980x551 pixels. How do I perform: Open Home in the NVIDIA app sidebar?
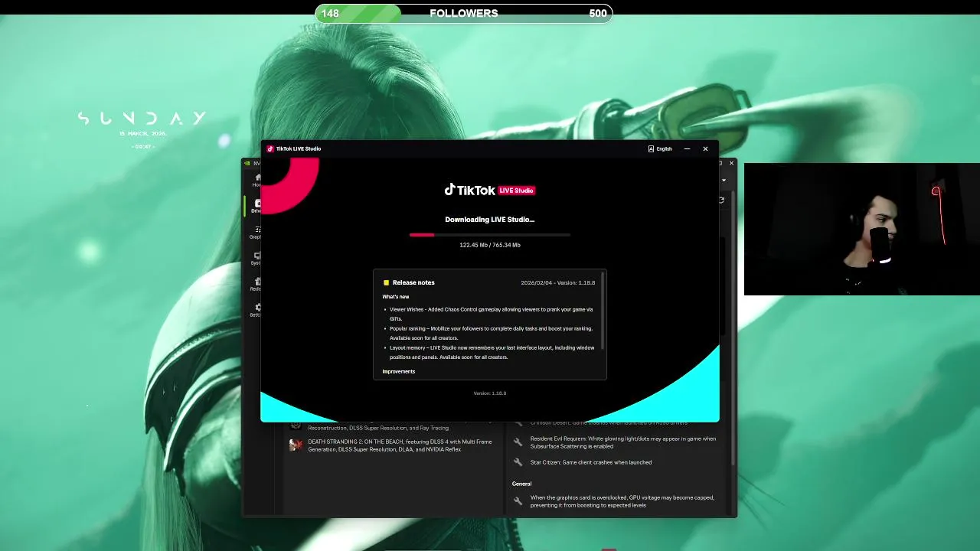click(x=257, y=180)
